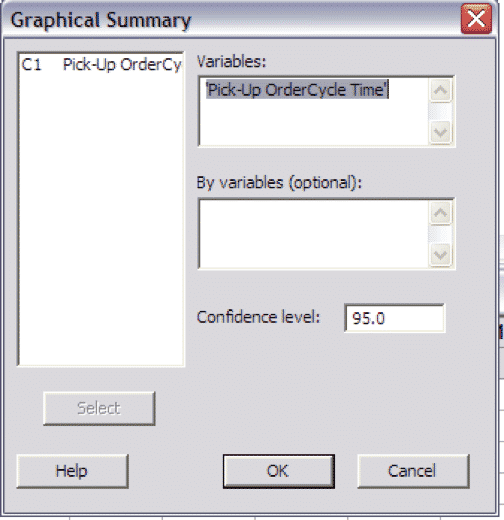
Task: Click empty area of the column list
Action: [x=101, y=220]
